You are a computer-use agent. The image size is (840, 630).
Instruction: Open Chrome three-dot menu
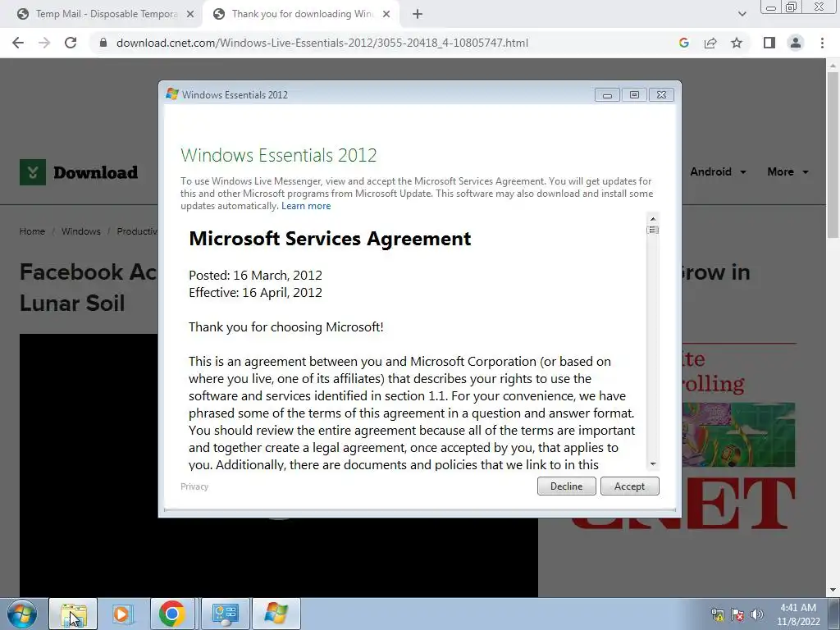point(822,43)
